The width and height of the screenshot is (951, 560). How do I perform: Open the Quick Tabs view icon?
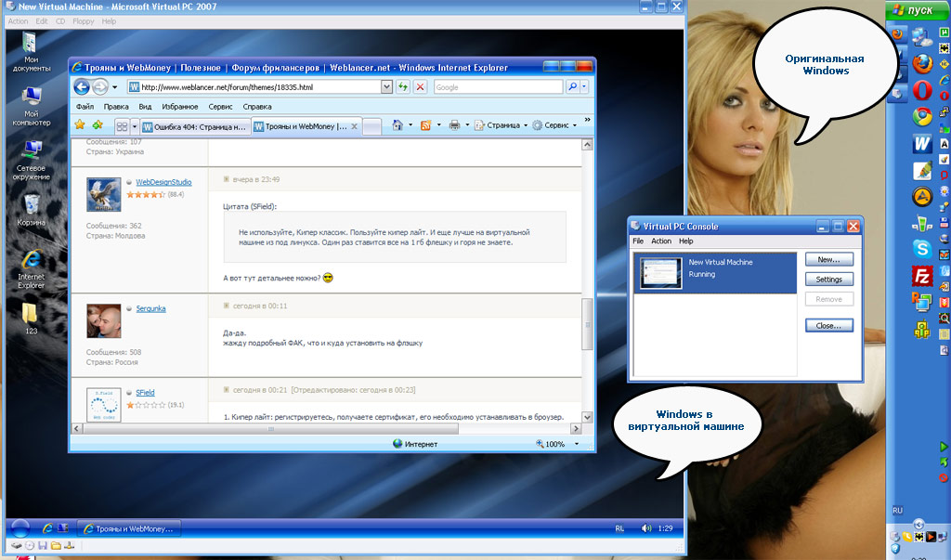(x=122, y=126)
